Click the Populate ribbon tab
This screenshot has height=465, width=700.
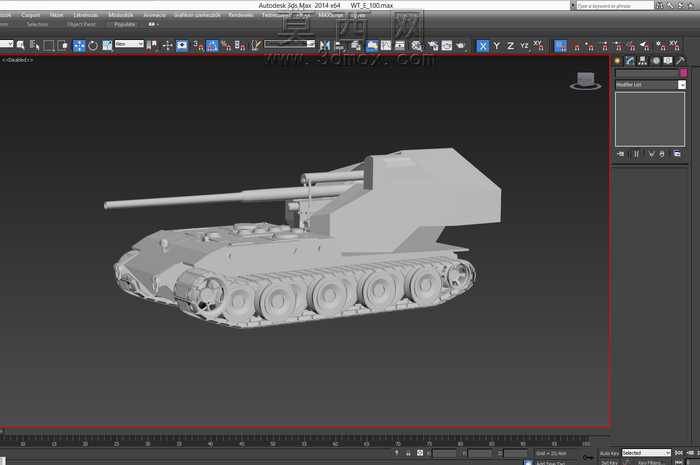tap(125, 24)
